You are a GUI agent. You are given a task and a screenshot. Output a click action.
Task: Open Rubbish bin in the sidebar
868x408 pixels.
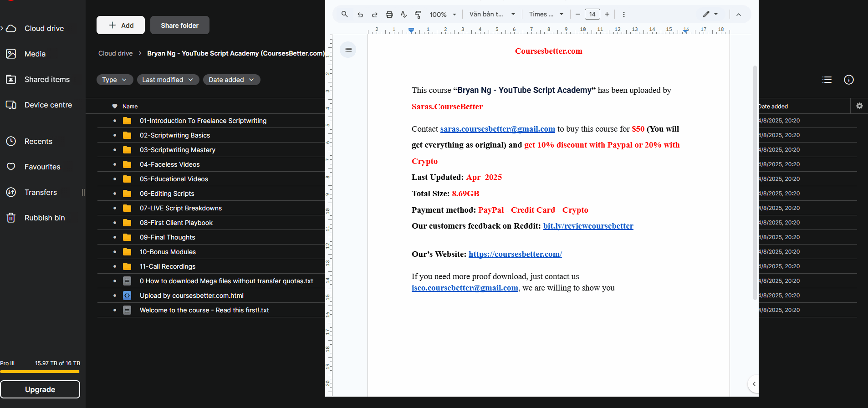45,218
